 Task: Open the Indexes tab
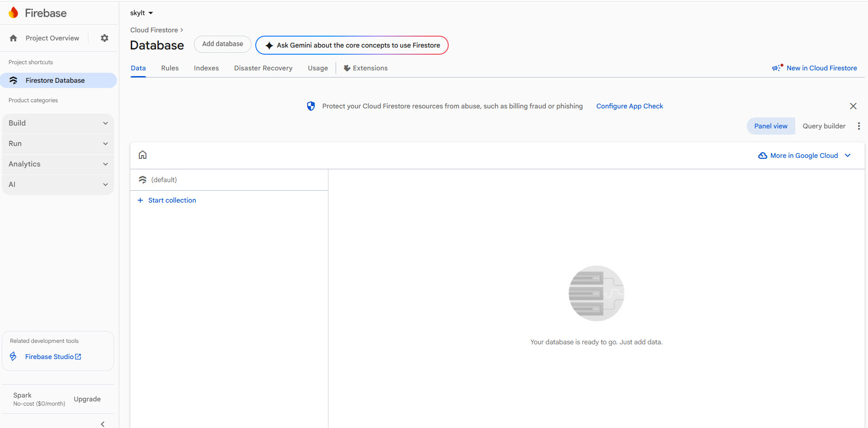tap(206, 68)
